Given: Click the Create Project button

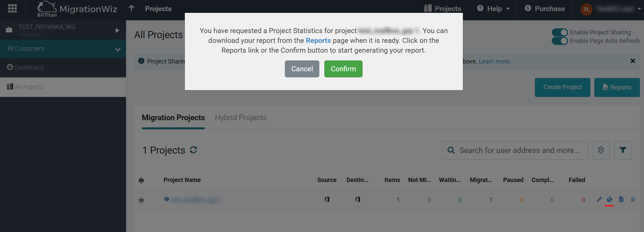Looking at the screenshot, I should 563,87.
